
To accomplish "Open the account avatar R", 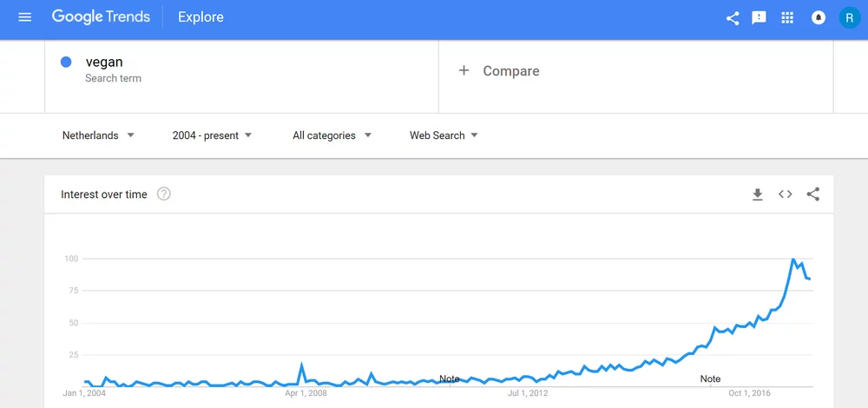I will click(x=849, y=17).
